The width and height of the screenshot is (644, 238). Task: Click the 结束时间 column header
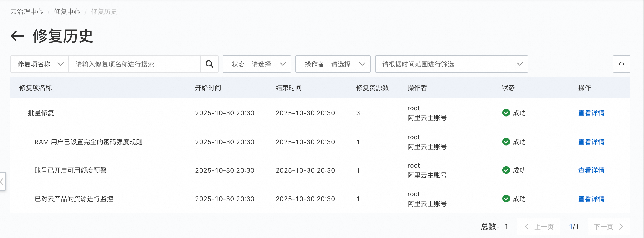tap(289, 88)
